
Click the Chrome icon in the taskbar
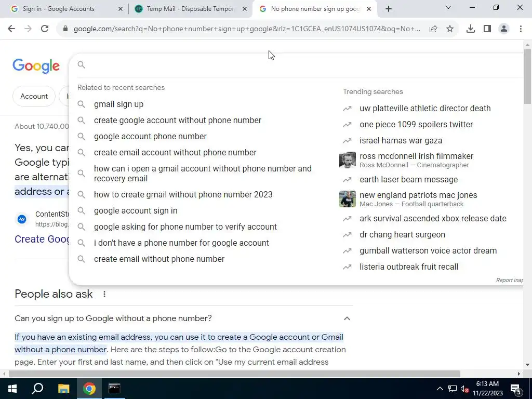point(89,389)
